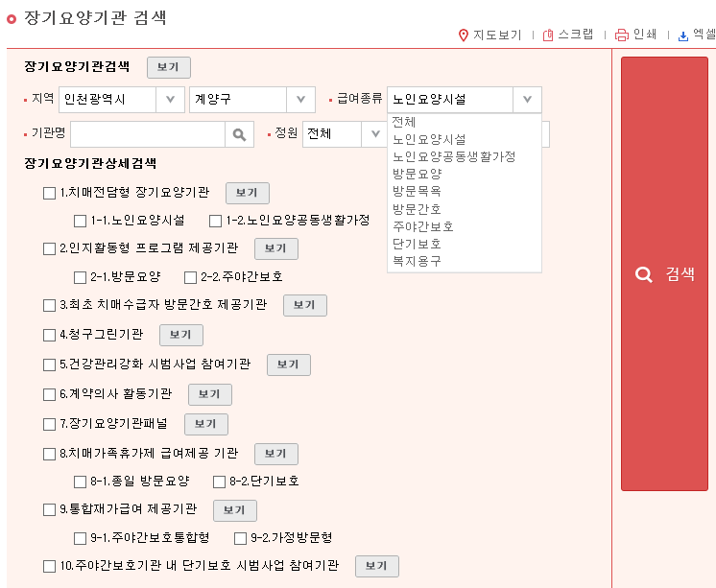This screenshot has width=716, height=588.
Task: Click 보기 for 4.청구그린기관
Action: [x=180, y=335]
